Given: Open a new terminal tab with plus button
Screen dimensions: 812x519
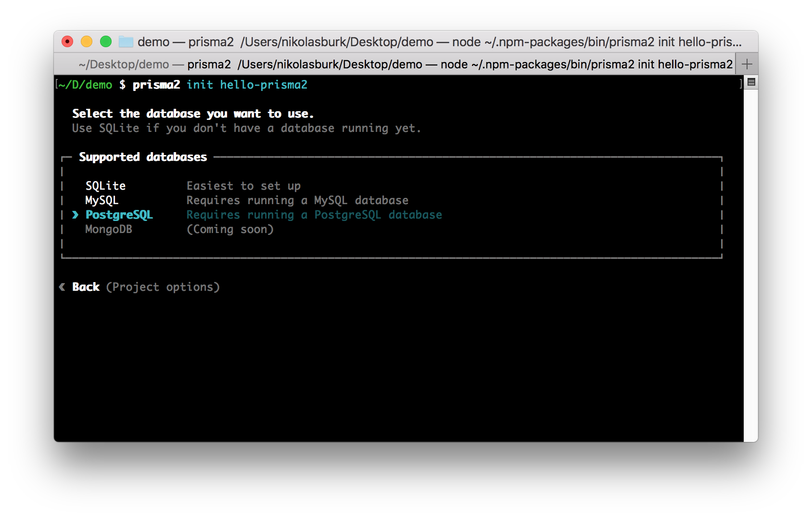Looking at the screenshot, I should (x=747, y=64).
